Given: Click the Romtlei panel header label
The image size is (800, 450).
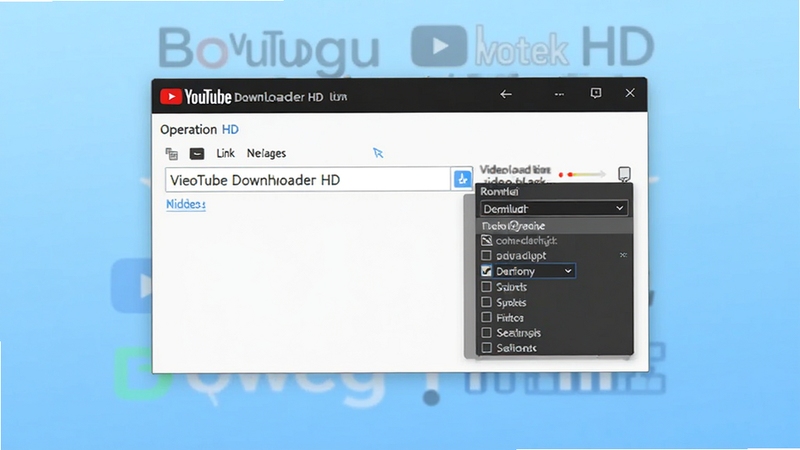Looking at the screenshot, I should click(499, 192).
